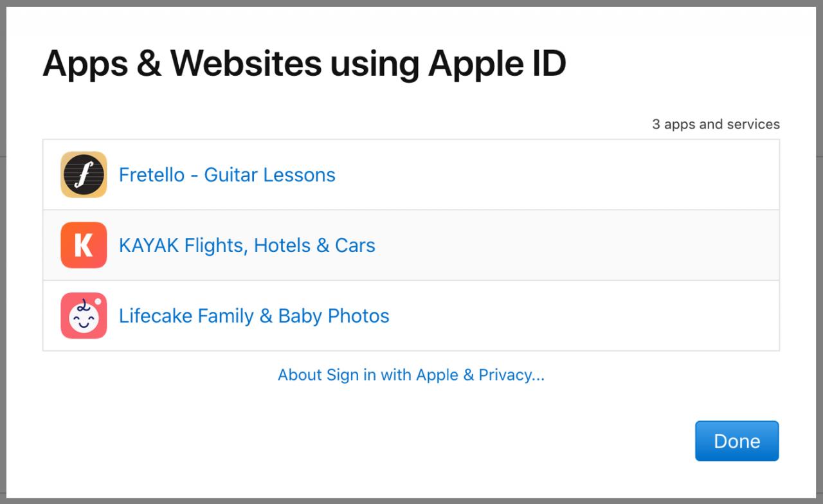Click the '3 apps and services' count text
The height and width of the screenshot is (504, 823).
tap(716, 124)
